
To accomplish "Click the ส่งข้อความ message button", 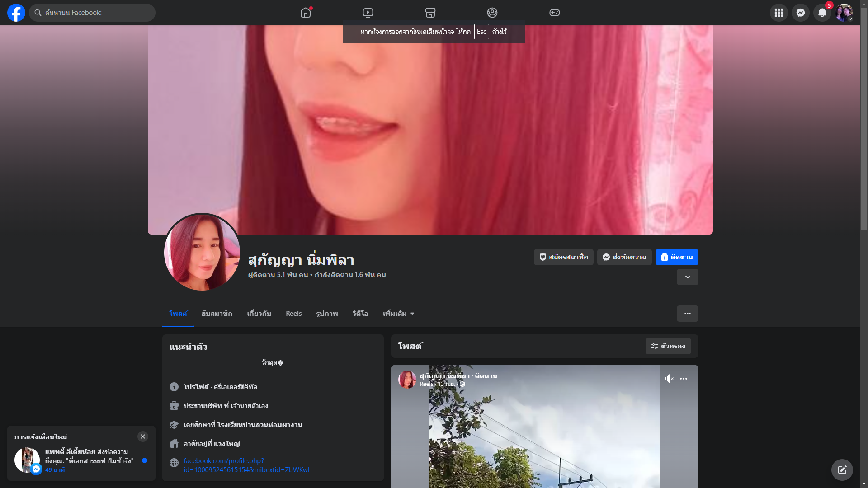I will coord(624,257).
